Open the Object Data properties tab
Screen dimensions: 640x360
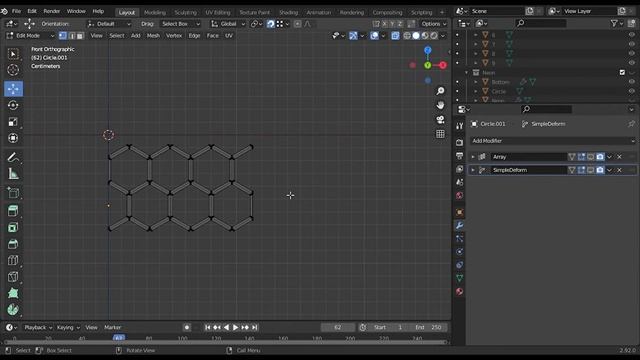(460, 278)
